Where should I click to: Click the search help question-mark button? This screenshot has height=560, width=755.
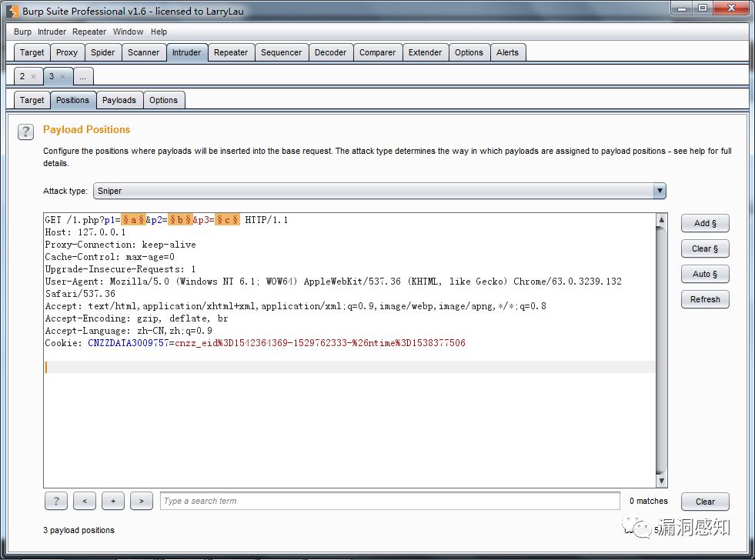(56, 501)
